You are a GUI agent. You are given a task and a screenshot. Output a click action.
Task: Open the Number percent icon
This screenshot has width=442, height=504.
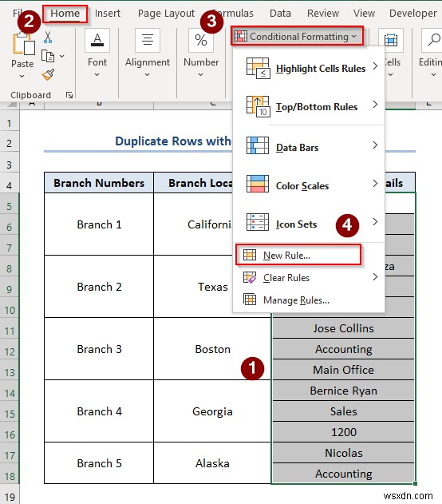tap(201, 40)
